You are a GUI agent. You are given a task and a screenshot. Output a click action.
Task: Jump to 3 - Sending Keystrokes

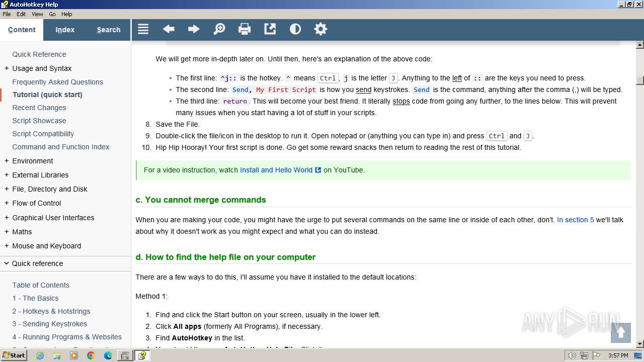[50, 324]
